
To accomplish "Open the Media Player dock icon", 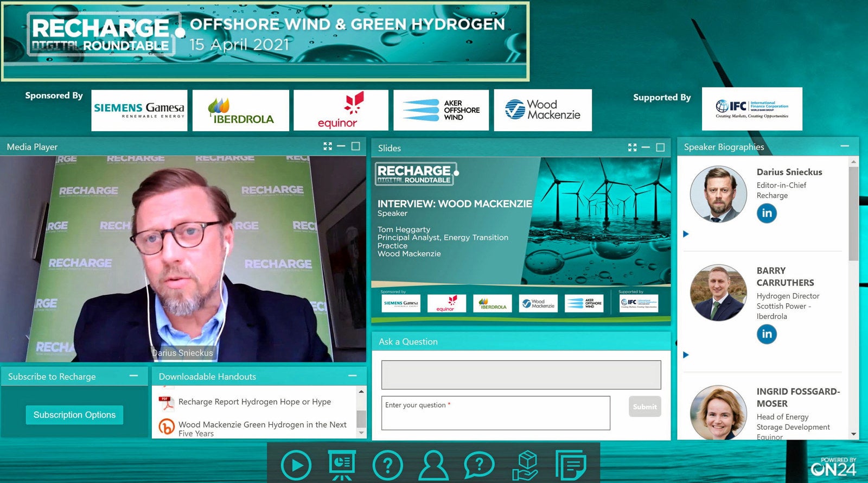I will pyautogui.click(x=296, y=465).
